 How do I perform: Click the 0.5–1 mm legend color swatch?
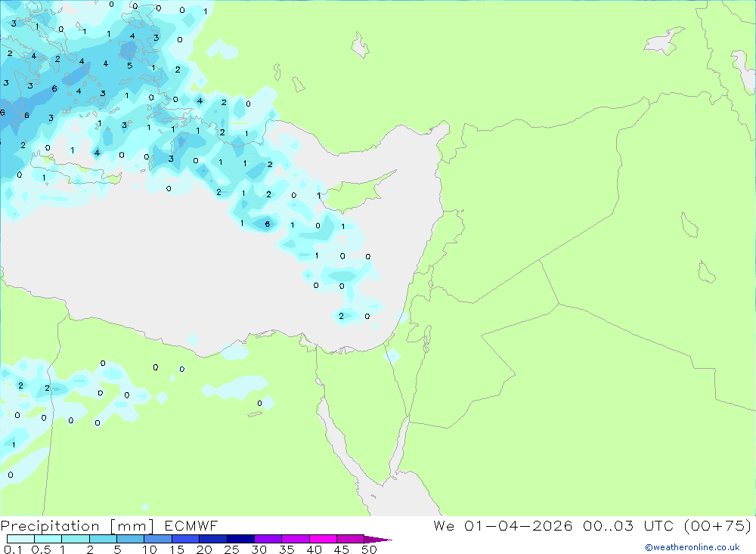[x=48, y=539]
